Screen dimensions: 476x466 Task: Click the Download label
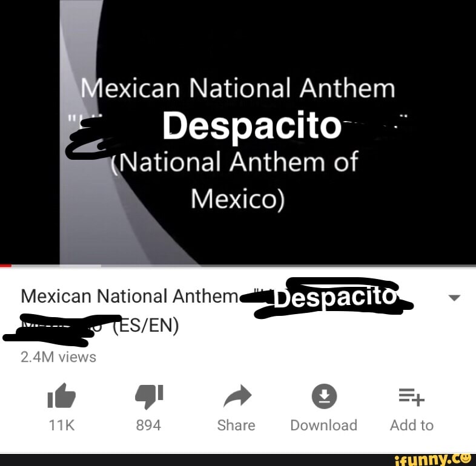point(323,425)
